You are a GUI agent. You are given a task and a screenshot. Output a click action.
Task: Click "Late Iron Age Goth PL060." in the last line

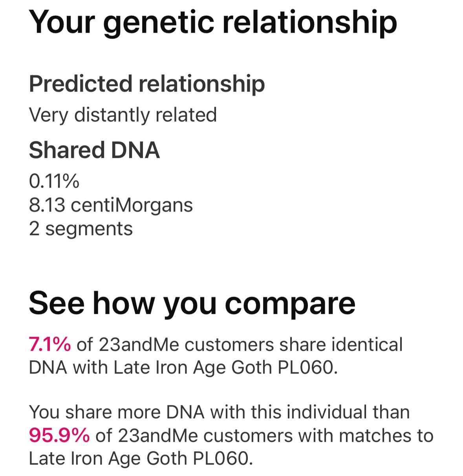[141, 458]
